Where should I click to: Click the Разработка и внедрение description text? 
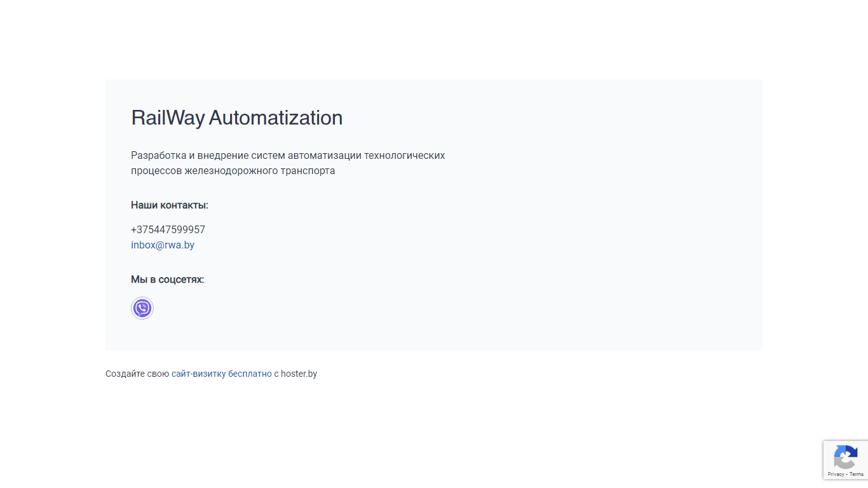coord(288,163)
